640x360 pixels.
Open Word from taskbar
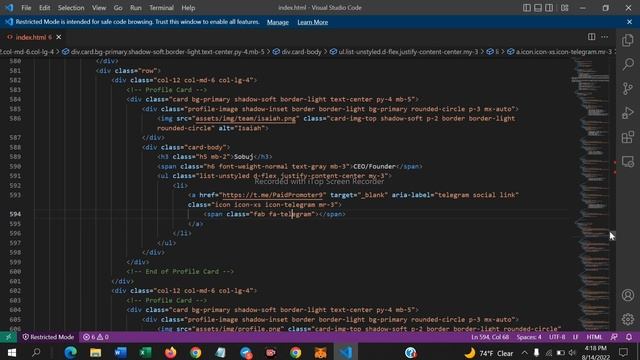tap(120, 353)
